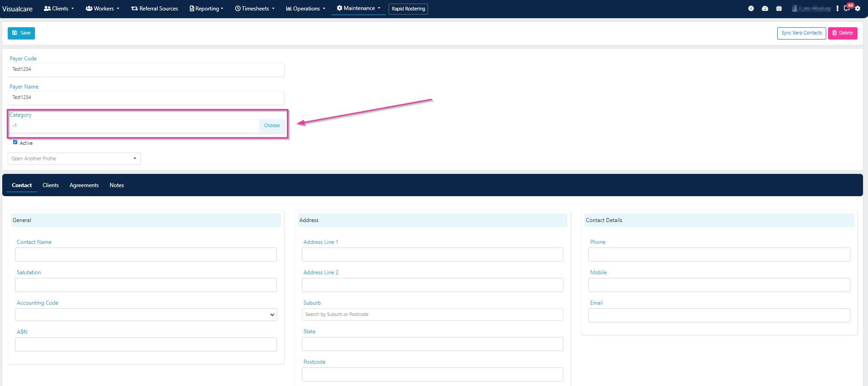Click the gift box icon

pos(779,9)
